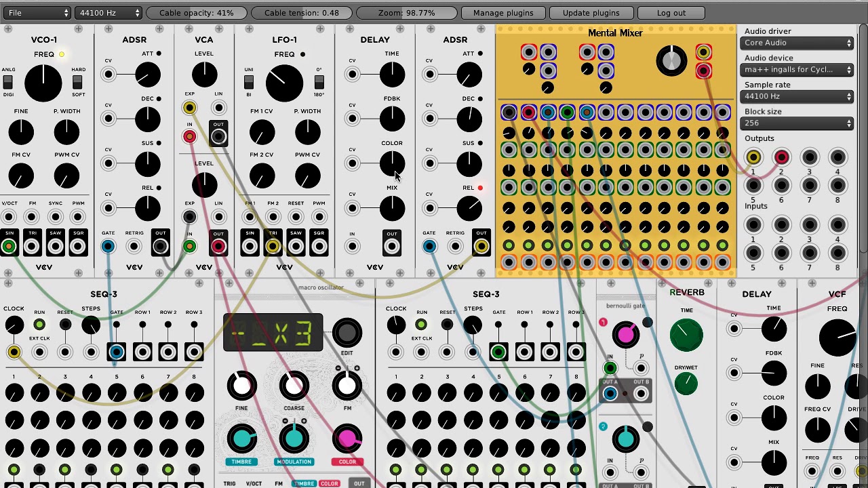Click VCO-1 SQR output jack
Screen dimensions: 868x488
click(x=79, y=247)
